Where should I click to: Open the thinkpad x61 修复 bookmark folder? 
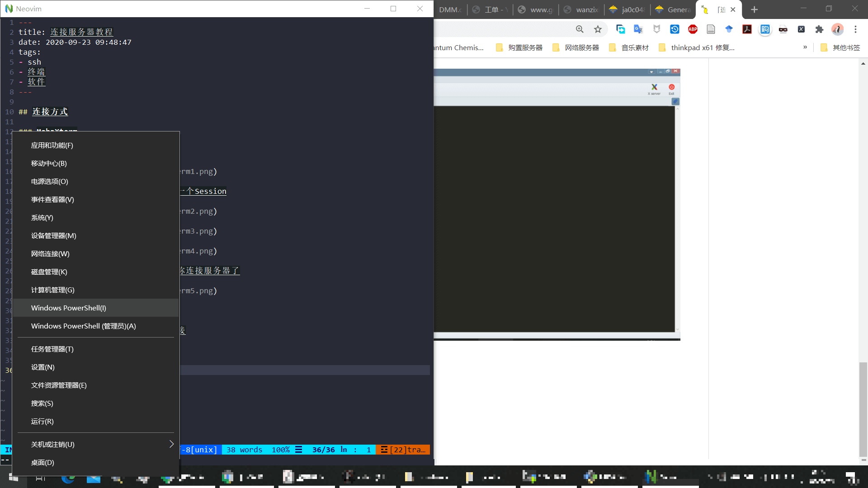point(697,47)
